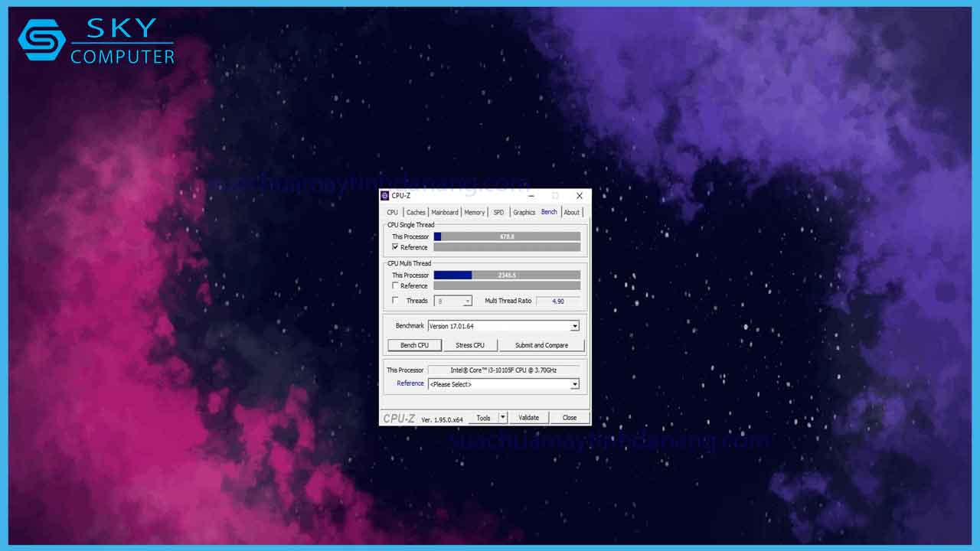Minimize the CPU-Z window

(531, 196)
